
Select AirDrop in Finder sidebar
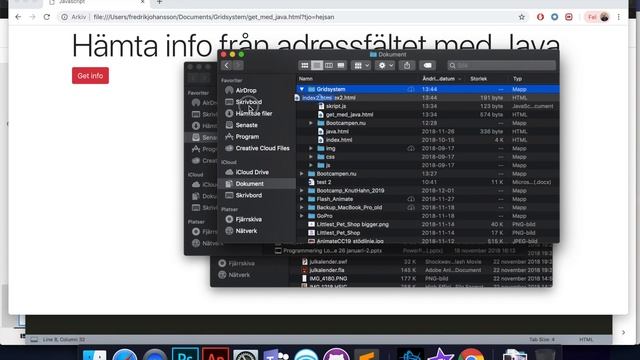[246, 90]
